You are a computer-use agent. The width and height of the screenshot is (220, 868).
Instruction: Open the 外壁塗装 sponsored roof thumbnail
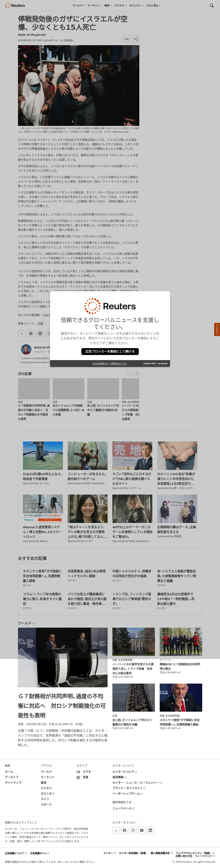(43, 456)
